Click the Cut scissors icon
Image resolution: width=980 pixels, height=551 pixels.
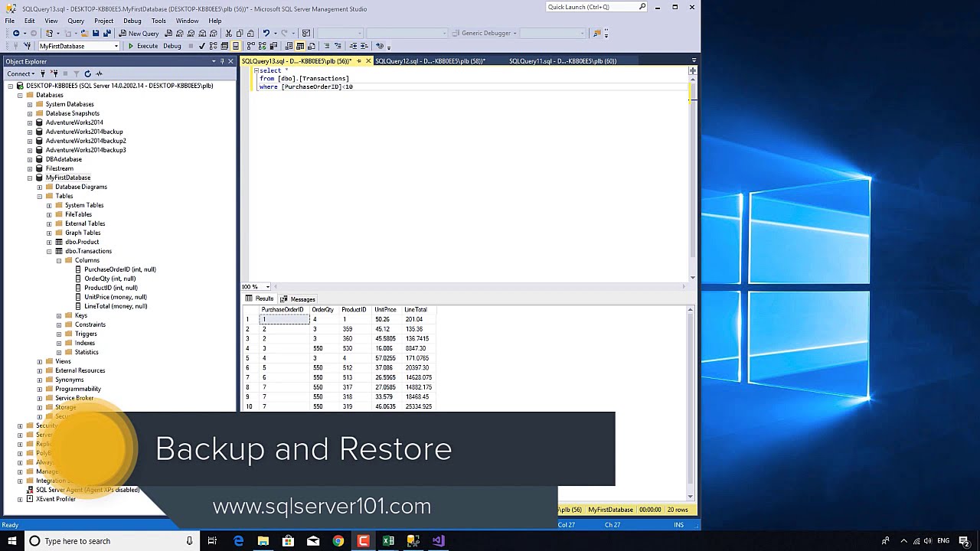pos(228,33)
